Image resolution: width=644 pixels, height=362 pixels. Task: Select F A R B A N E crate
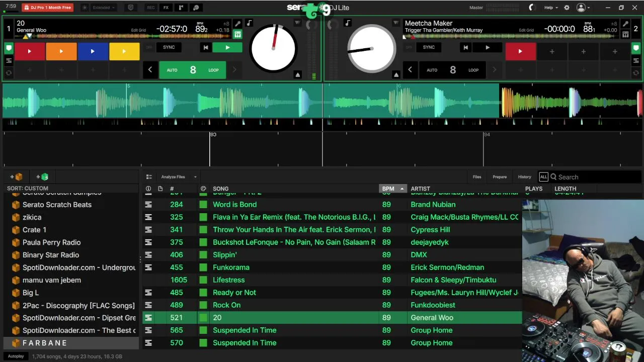pos(70,343)
